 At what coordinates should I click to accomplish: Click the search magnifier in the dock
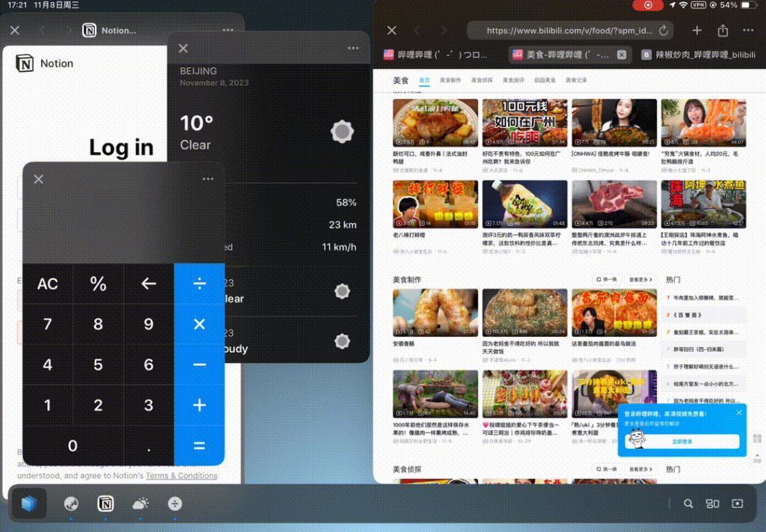point(688,504)
